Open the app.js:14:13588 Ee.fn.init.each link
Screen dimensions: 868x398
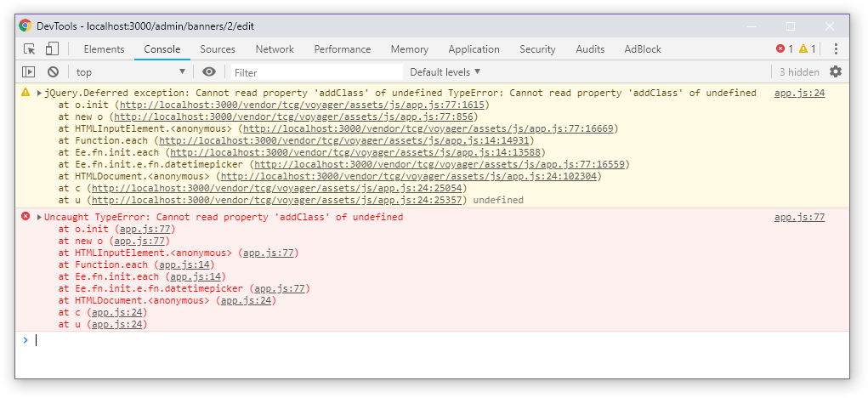click(x=355, y=152)
